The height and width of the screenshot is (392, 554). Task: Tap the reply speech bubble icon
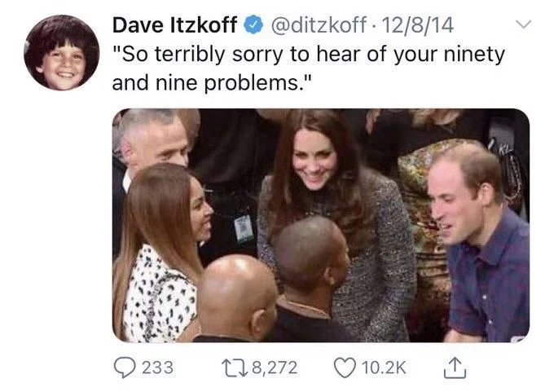(x=125, y=368)
